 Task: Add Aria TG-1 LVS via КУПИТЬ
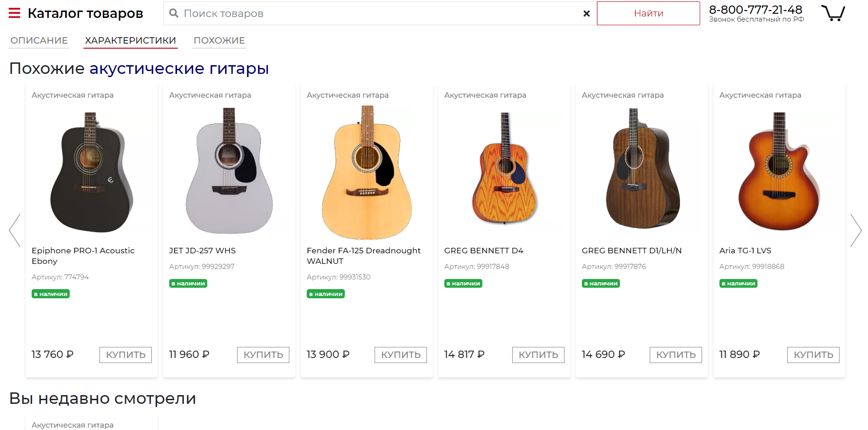[813, 355]
